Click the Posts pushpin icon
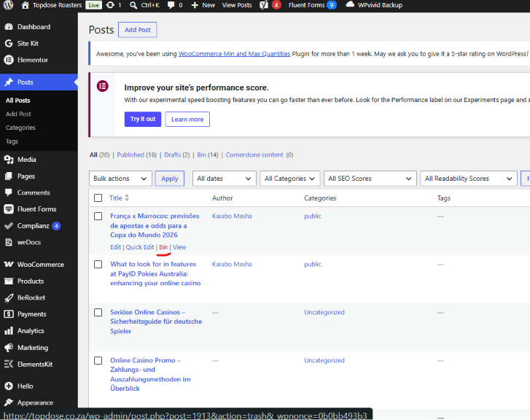This screenshot has width=530, height=420. (x=9, y=82)
